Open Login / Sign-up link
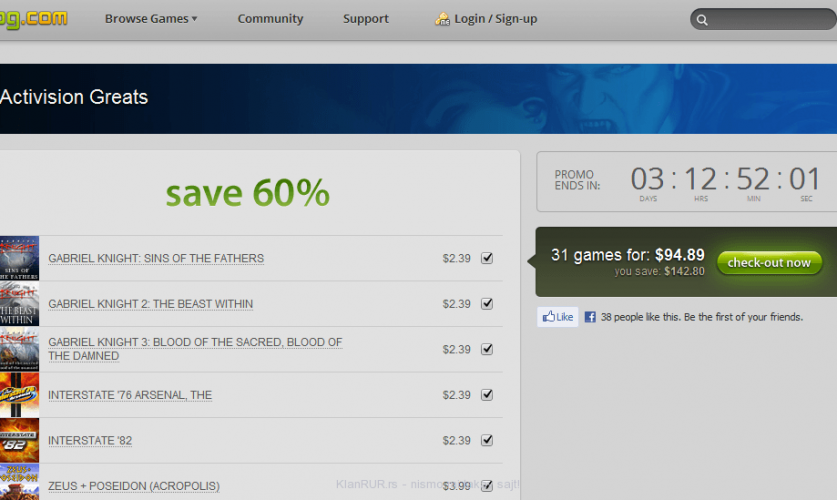The width and height of the screenshot is (837, 500). click(495, 19)
